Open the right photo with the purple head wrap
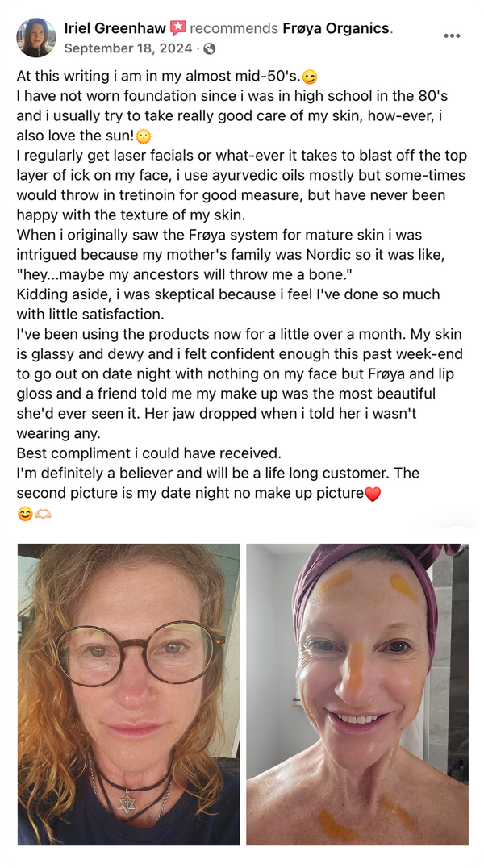The image size is (484, 868). [357, 695]
